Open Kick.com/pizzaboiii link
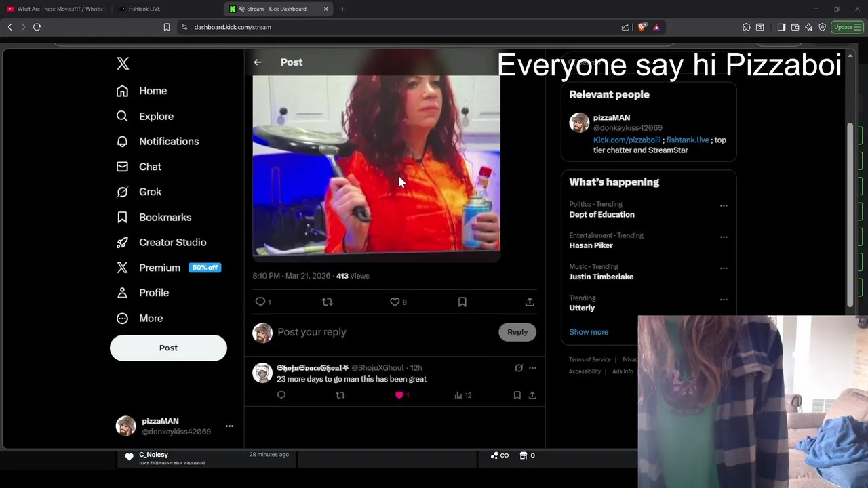Image resolution: width=868 pixels, height=488 pixels. pos(627,140)
